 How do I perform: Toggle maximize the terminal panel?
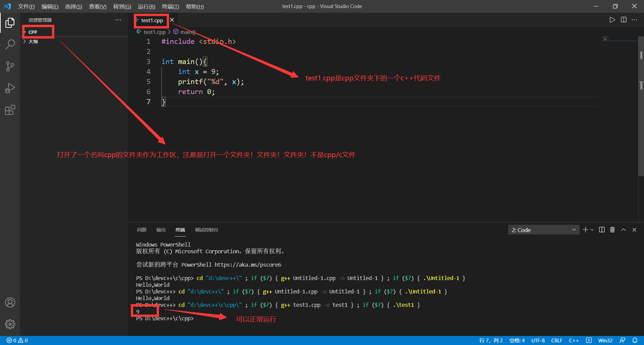click(623, 229)
